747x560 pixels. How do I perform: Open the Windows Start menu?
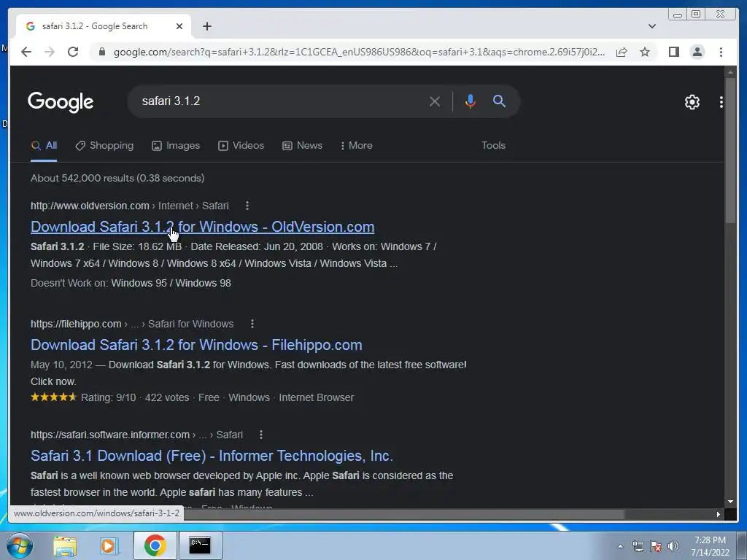click(x=20, y=545)
